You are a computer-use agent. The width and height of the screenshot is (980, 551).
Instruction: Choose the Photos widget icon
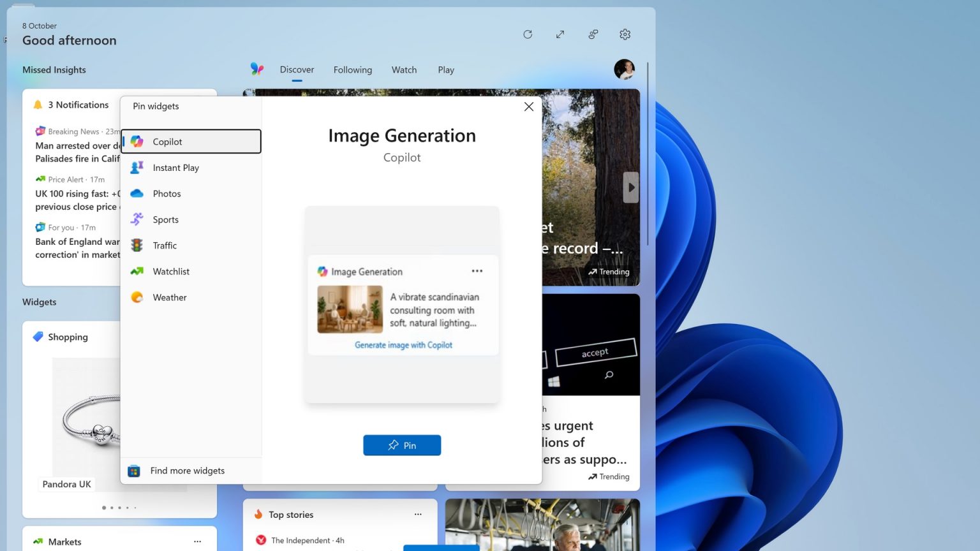[x=137, y=193]
